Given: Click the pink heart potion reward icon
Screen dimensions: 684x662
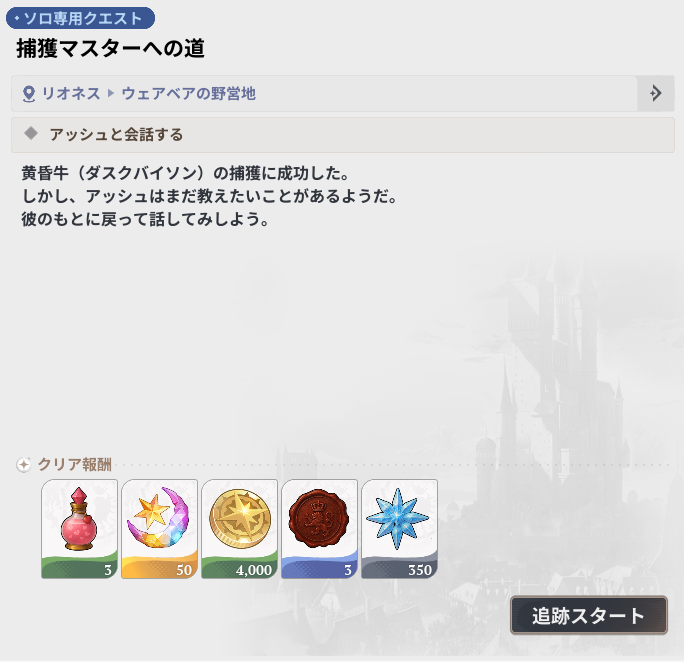Looking at the screenshot, I should tap(79, 529).
